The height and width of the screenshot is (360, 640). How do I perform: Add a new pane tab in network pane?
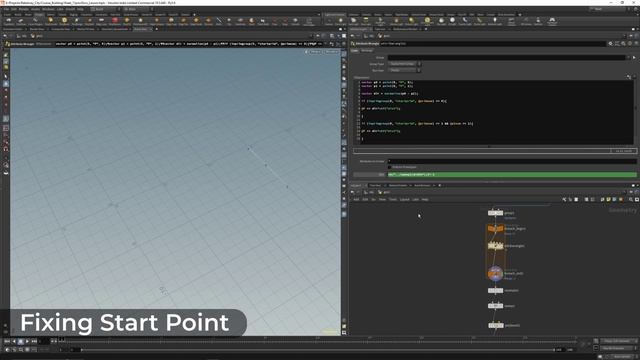pyautogui.click(x=440, y=185)
